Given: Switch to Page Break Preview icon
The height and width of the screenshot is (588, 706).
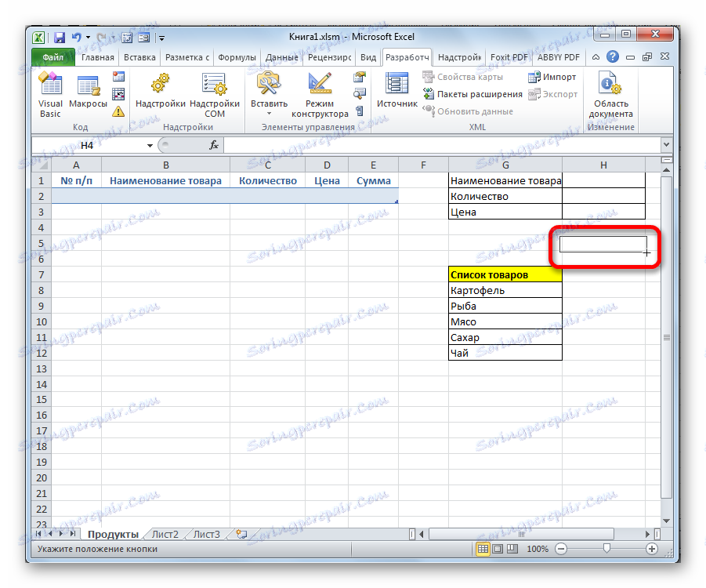Looking at the screenshot, I should point(512,549).
